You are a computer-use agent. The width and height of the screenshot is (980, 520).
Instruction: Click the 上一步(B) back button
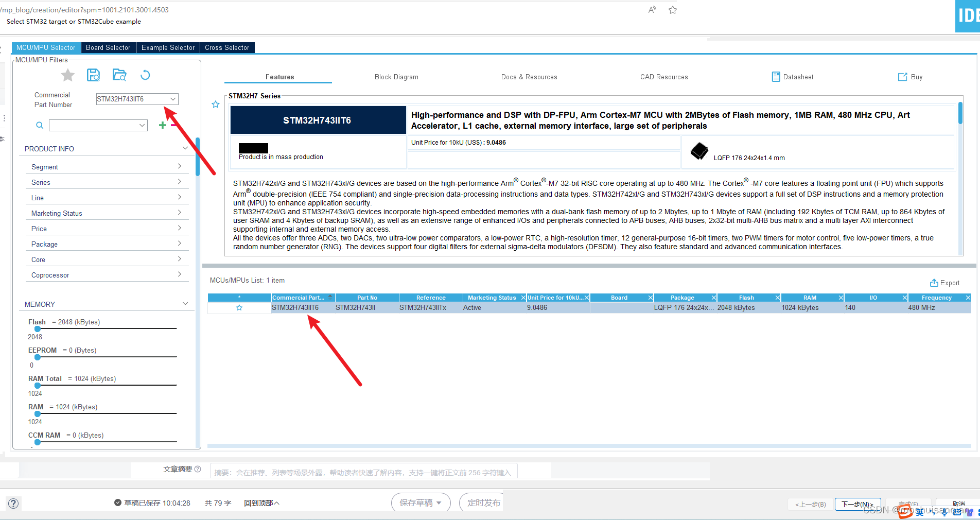(811, 504)
